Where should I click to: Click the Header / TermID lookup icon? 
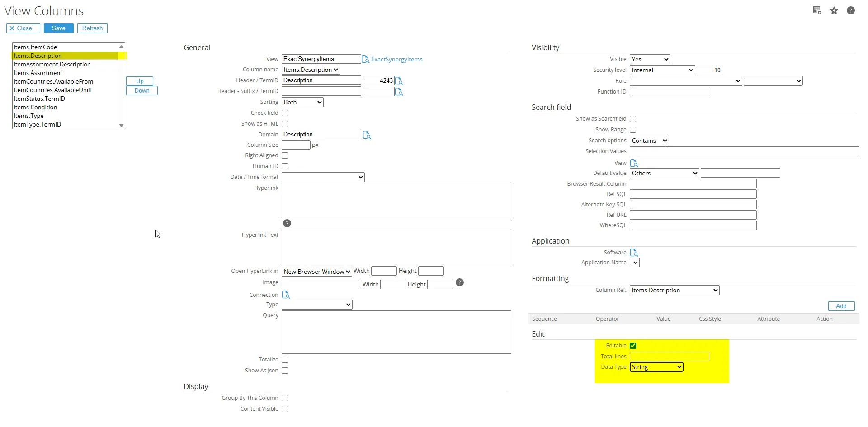point(399,81)
